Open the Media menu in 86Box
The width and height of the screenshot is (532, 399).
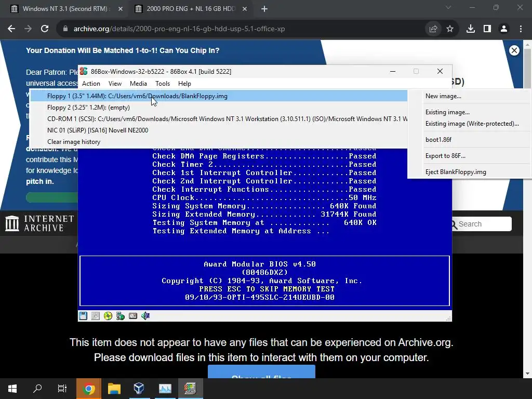pyautogui.click(x=138, y=84)
